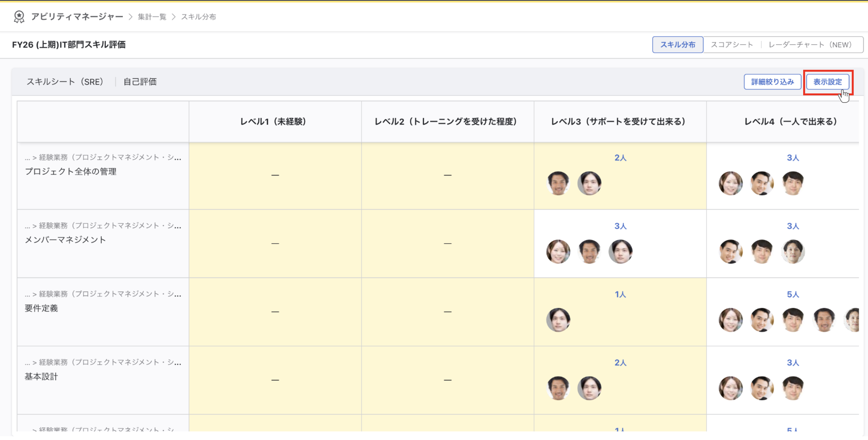Open 3人 count in 基本設計 level 4

tap(793, 363)
